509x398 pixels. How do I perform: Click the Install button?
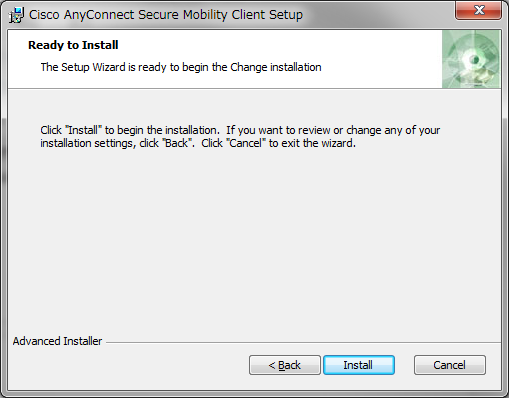[359, 365]
